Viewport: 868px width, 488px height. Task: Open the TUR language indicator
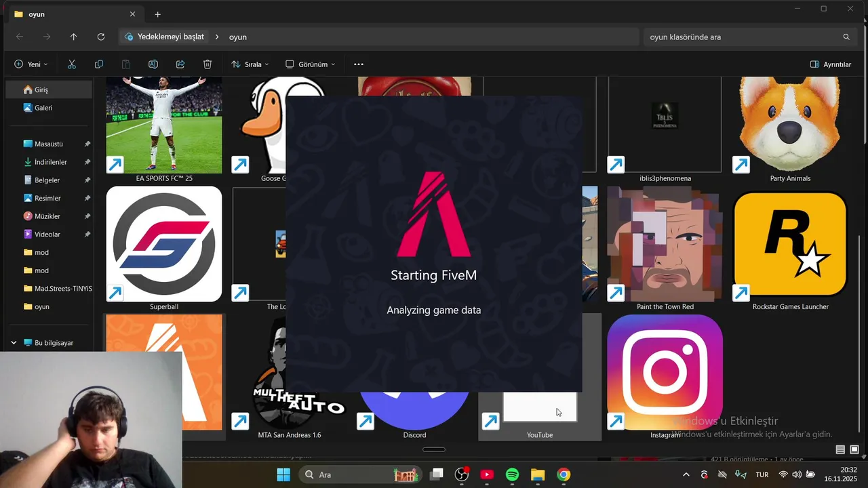pos(762,474)
